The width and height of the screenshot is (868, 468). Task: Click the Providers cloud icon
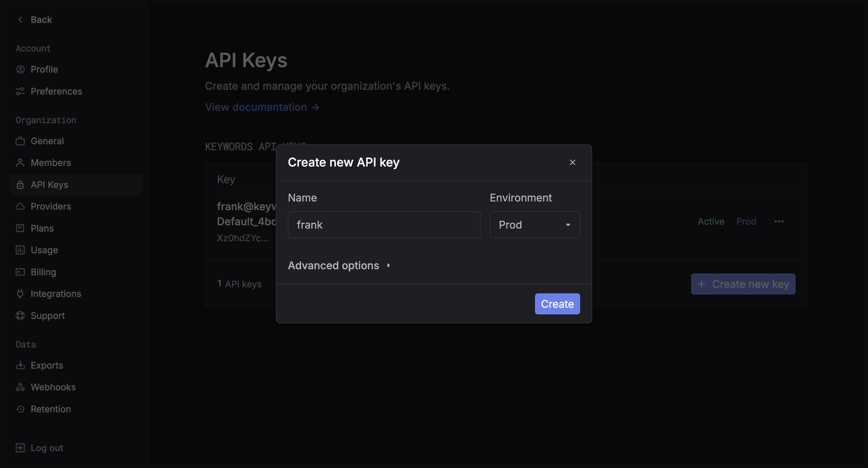pyautogui.click(x=20, y=206)
